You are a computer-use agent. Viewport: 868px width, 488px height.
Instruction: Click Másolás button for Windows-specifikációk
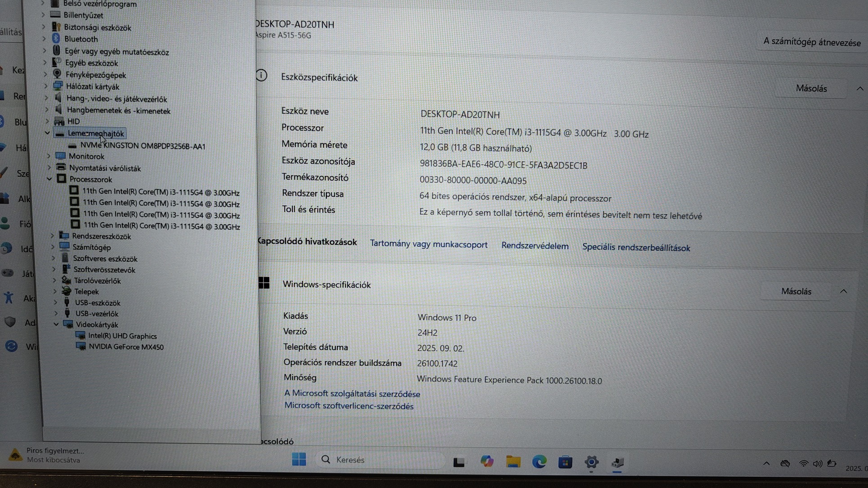796,292
